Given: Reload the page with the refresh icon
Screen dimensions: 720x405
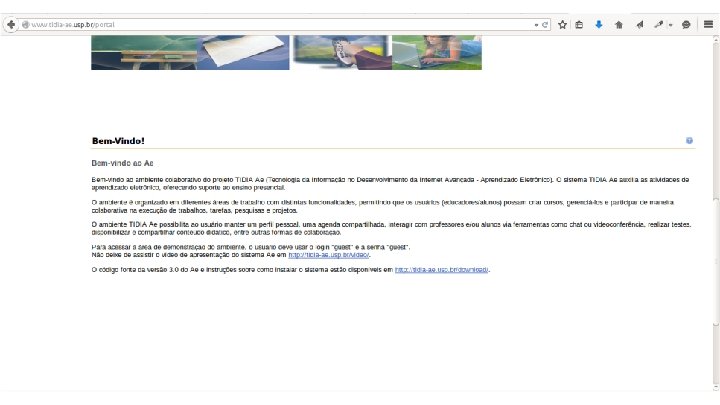Looking at the screenshot, I should coord(545,25).
